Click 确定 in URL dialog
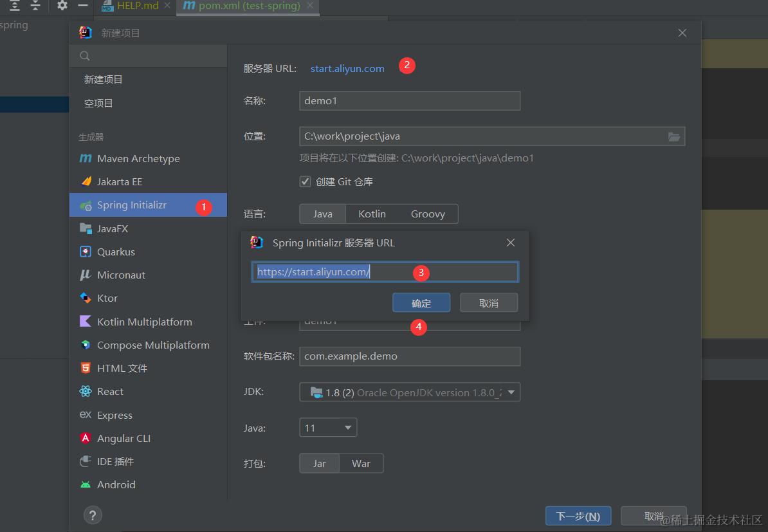The width and height of the screenshot is (768, 532). click(x=421, y=303)
